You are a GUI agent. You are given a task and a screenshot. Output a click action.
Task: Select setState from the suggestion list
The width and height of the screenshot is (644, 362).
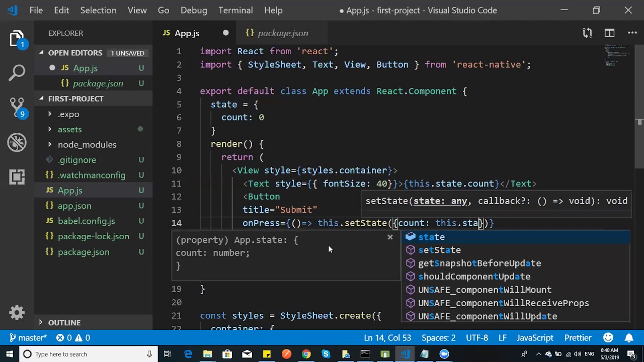(439, 250)
